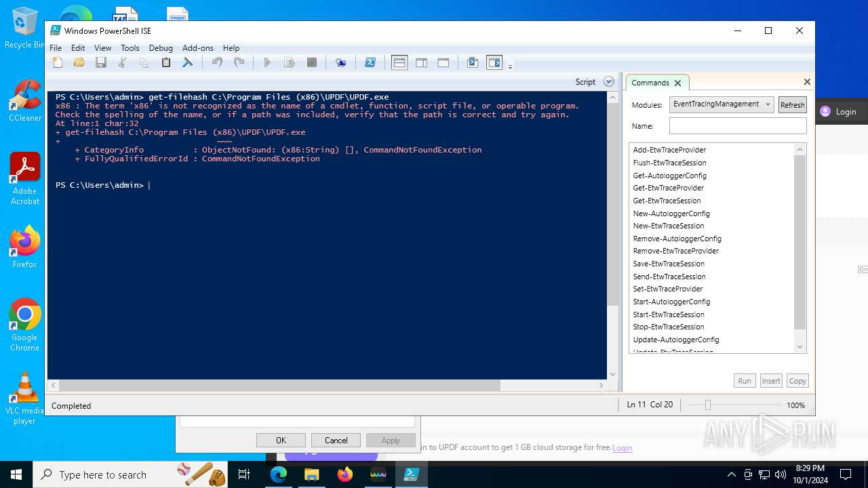Click the New script toolbar icon
This screenshot has width=868, height=488.
(x=58, y=62)
